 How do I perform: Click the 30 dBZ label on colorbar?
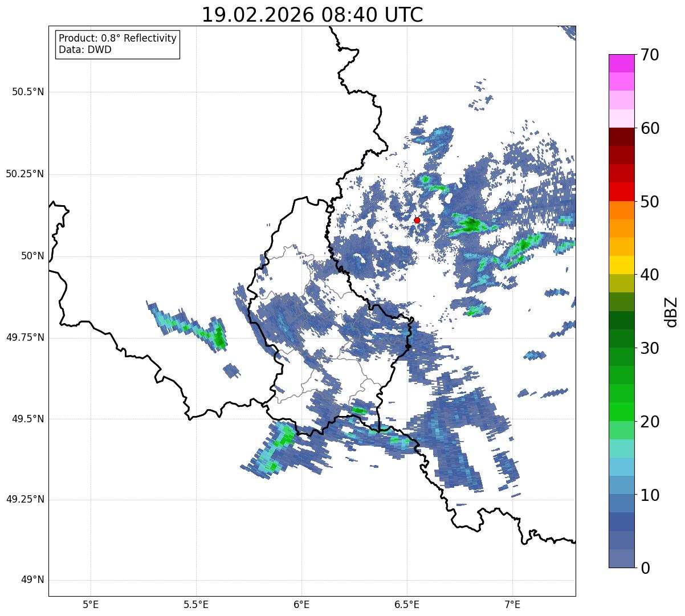(650, 348)
